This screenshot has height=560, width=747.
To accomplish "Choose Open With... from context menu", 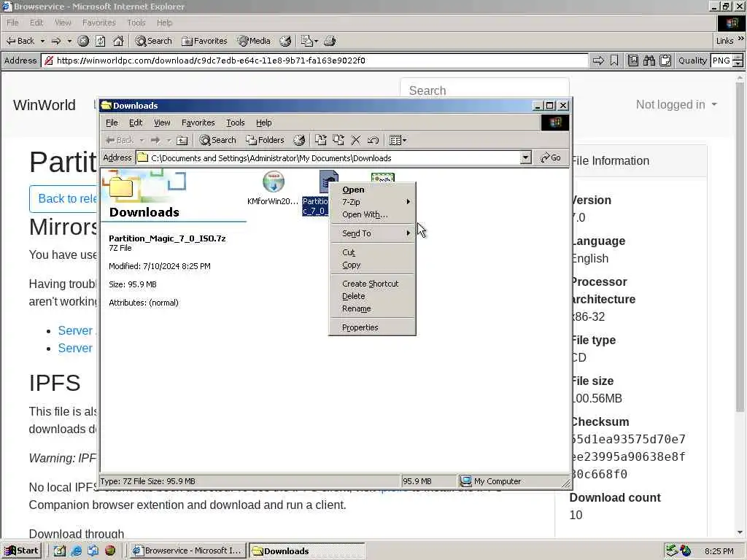I will click(373, 215).
